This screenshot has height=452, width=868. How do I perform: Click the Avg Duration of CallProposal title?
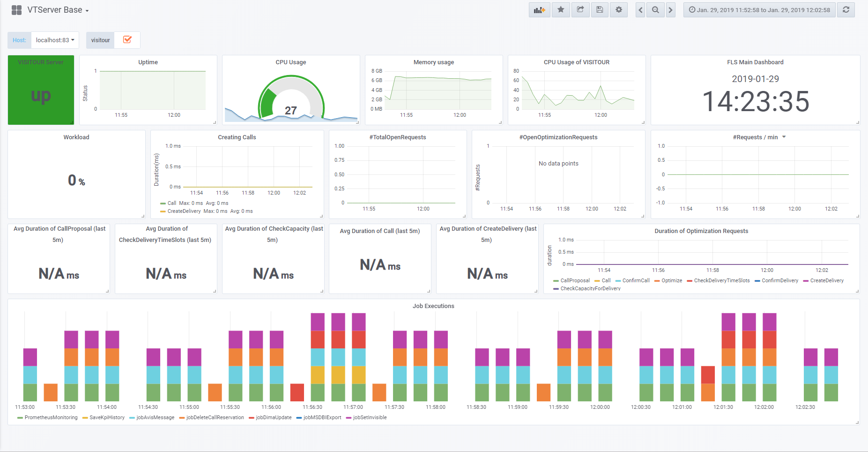click(59, 234)
